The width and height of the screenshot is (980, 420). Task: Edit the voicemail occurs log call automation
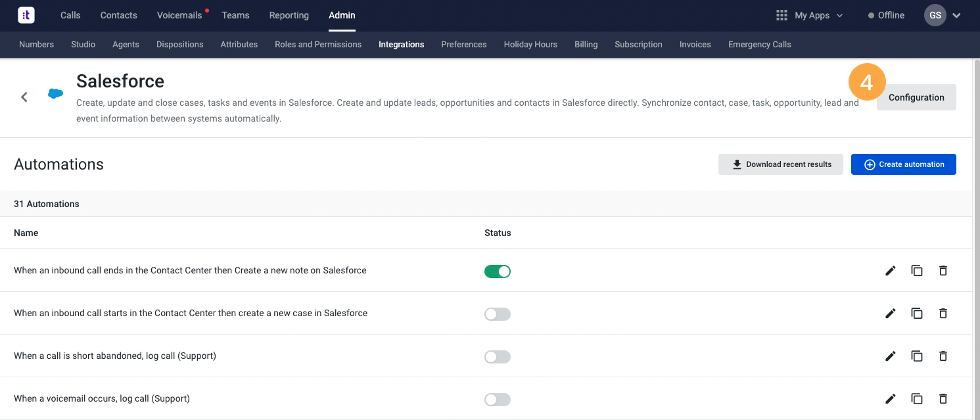pyautogui.click(x=891, y=399)
